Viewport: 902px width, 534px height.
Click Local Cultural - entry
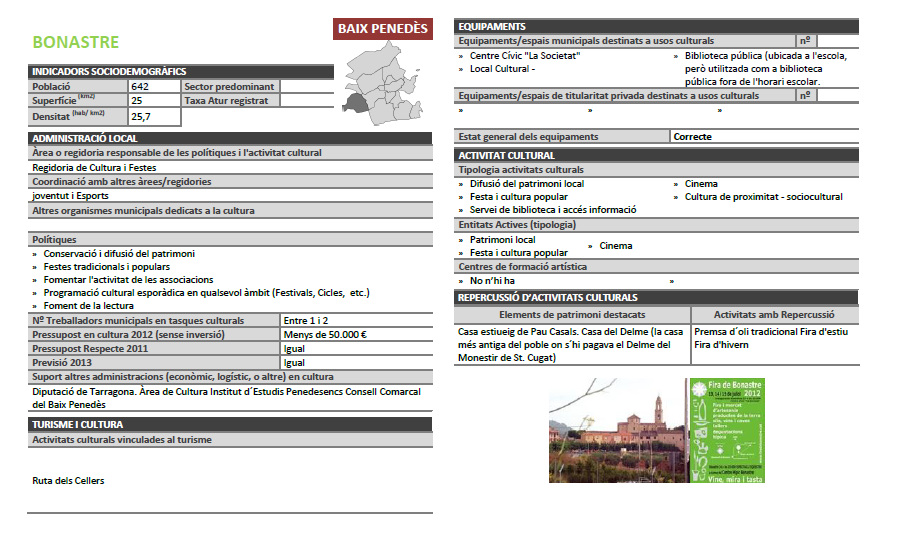(502, 68)
